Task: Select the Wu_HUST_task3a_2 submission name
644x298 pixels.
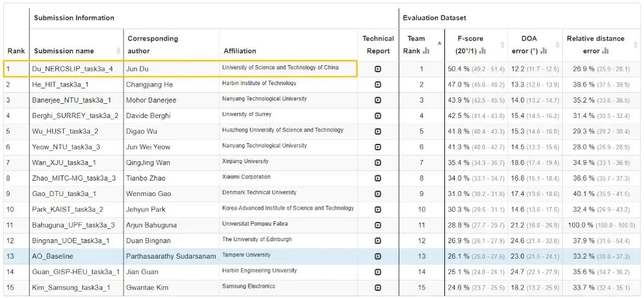Action: (65, 131)
